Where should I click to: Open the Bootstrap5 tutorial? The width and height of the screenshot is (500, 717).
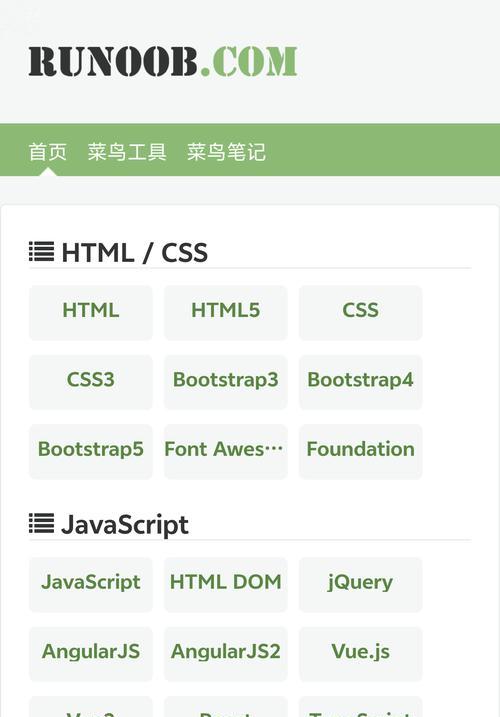pyautogui.click(x=91, y=452)
